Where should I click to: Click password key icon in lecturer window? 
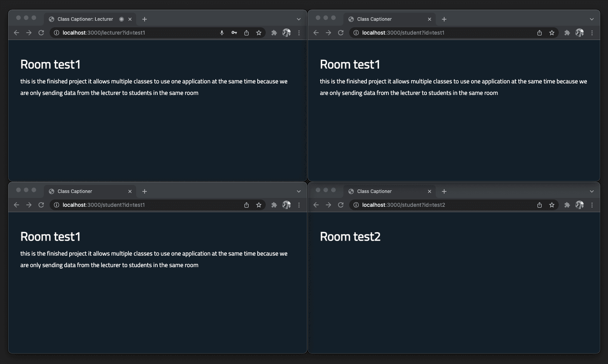point(234,33)
